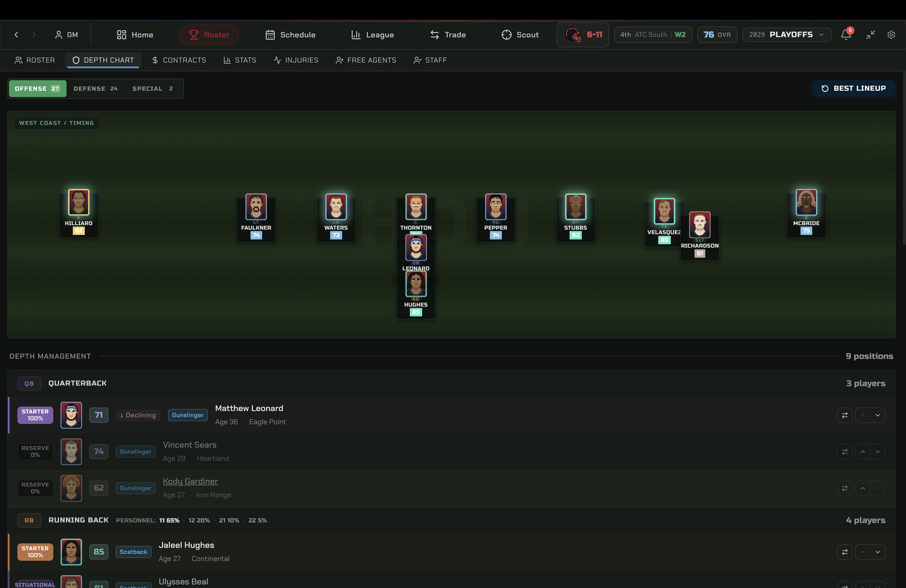Screen dimensions: 906x588
Task: Open the Roster section
Action: 209,35
